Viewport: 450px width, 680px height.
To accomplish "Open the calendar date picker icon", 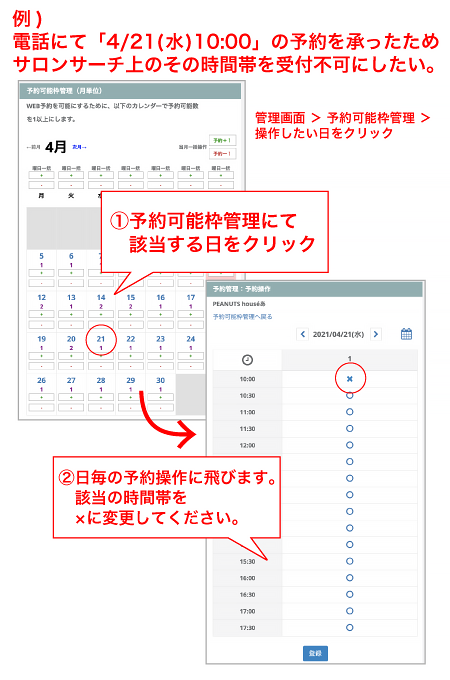I will point(406,334).
